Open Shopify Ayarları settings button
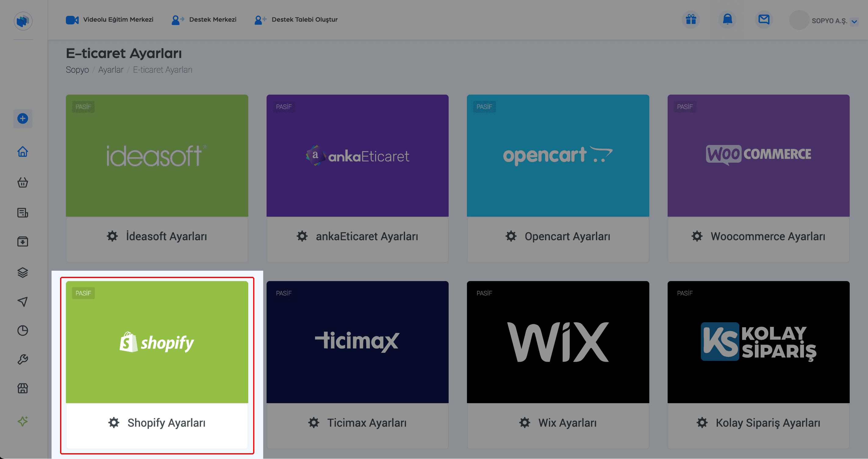This screenshot has height=459, width=868. 157,423
